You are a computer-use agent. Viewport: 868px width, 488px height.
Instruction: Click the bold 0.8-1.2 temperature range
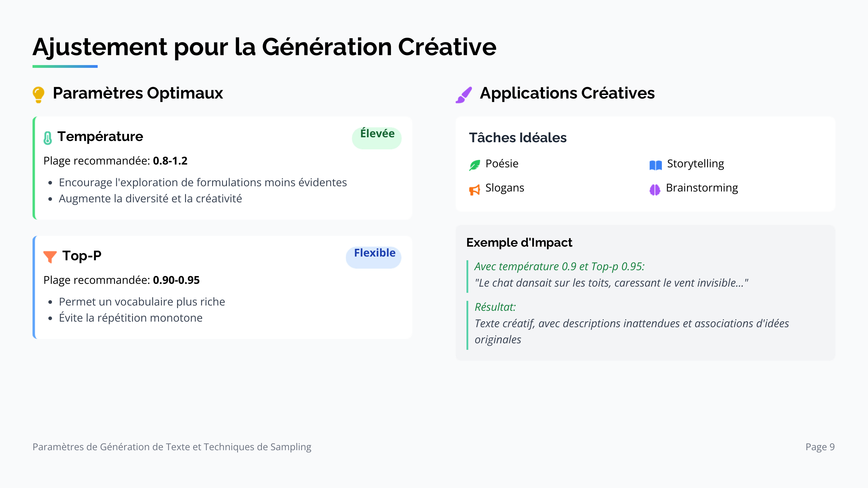pos(170,160)
